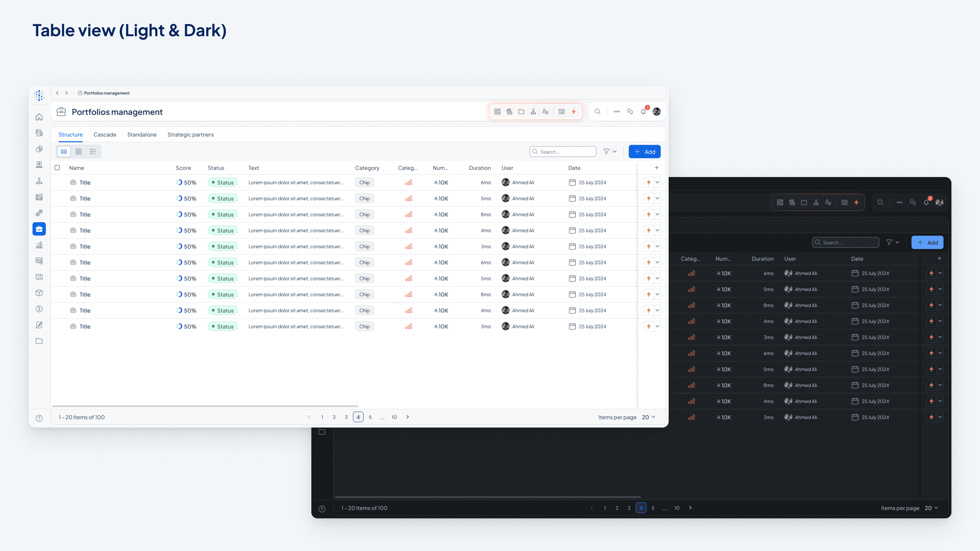Image resolution: width=980 pixels, height=551 pixels.
Task: Click the add column plus icon
Action: [656, 168]
